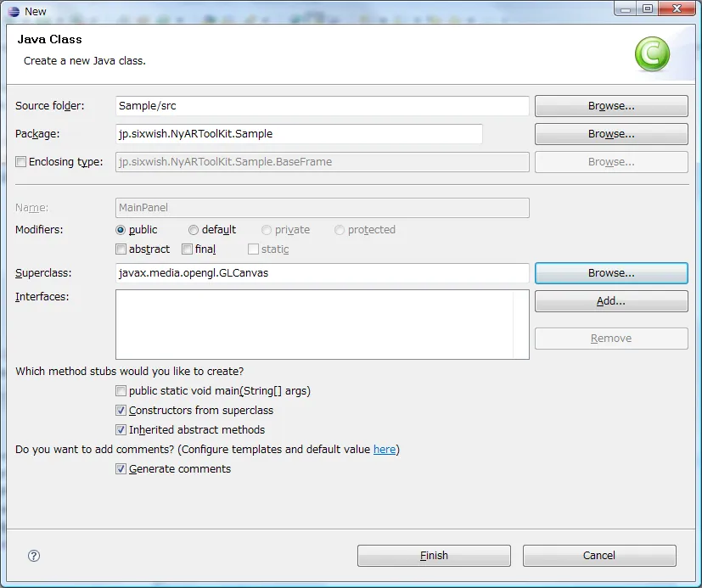The height and width of the screenshot is (588, 702).
Task: Select the default modifier radio button
Action: pos(194,230)
